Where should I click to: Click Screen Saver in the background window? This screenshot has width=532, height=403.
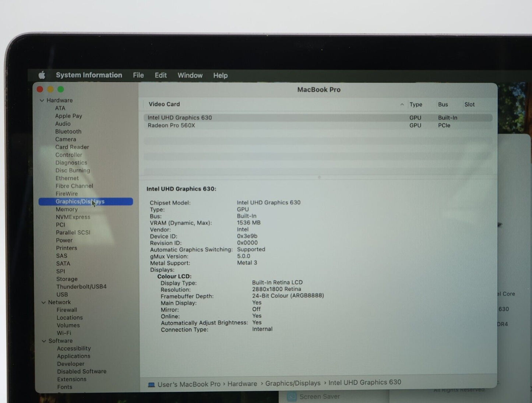[x=320, y=397]
